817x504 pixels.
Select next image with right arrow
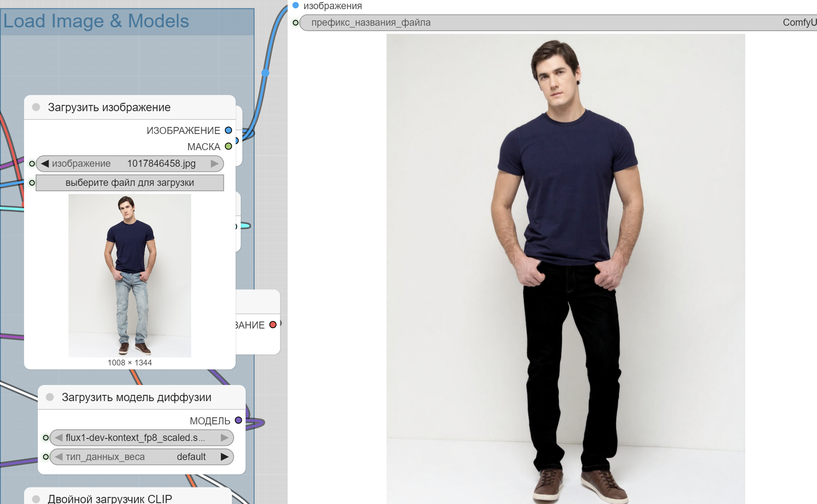(215, 163)
